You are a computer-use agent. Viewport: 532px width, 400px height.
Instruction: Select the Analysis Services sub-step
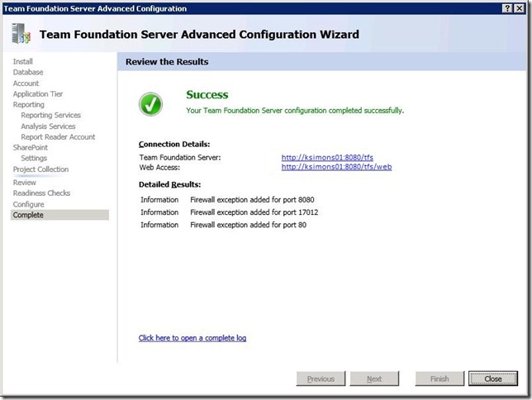[48, 126]
